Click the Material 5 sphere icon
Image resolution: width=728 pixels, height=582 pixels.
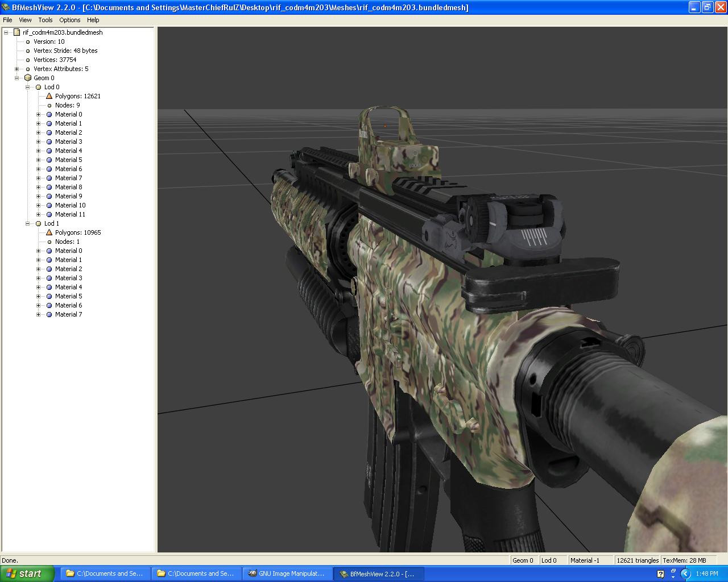click(x=49, y=160)
